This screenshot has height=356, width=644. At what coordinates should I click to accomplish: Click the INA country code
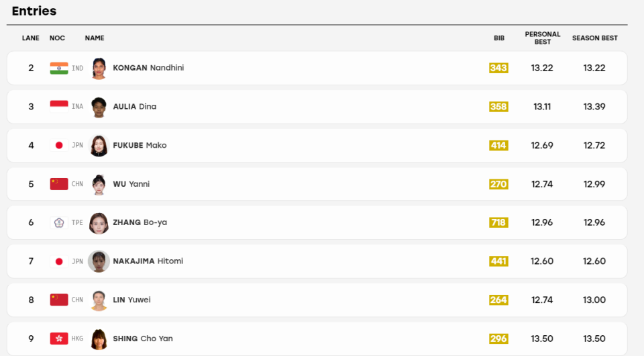tap(77, 107)
